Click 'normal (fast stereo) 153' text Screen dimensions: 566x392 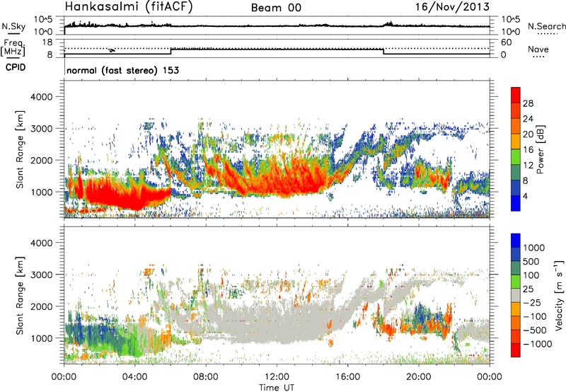click(122, 70)
